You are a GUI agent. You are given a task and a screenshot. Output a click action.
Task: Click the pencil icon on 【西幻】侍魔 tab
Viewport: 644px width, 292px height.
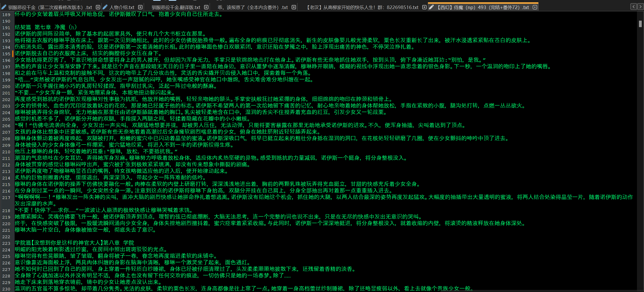pos(431,7)
